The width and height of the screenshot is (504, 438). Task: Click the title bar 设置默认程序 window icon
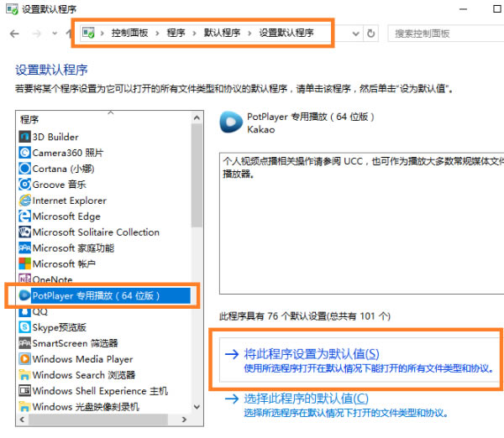click(13, 9)
